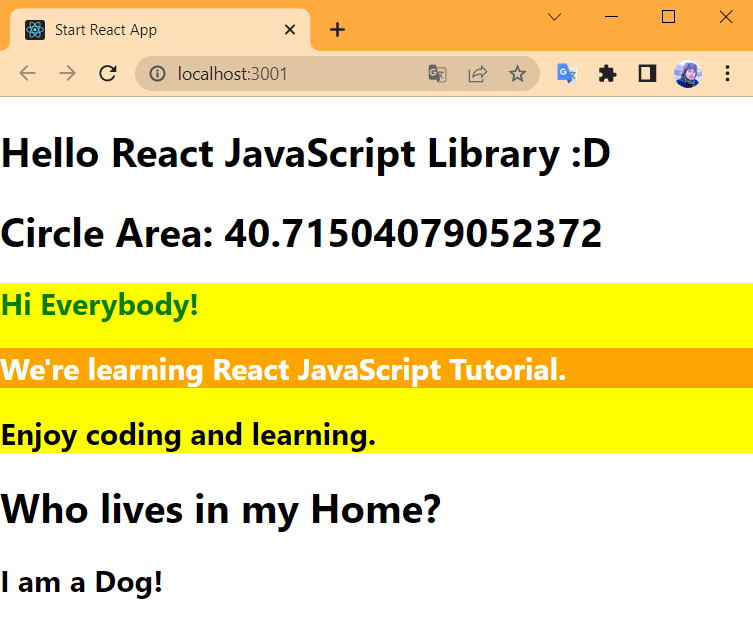Viewport: 753px width, 625px height.
Task: Click the browser forward arrow button
Action: (x=67, y=73)
